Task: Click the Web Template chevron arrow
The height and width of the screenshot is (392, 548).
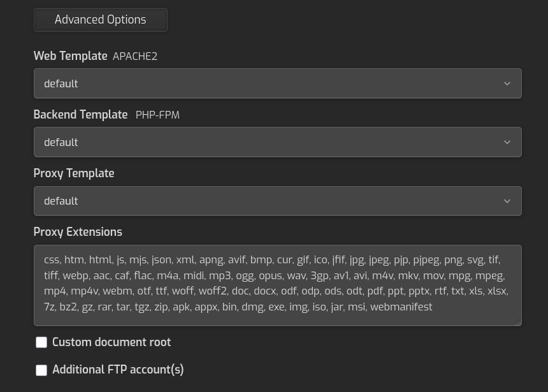Action: 507,83
